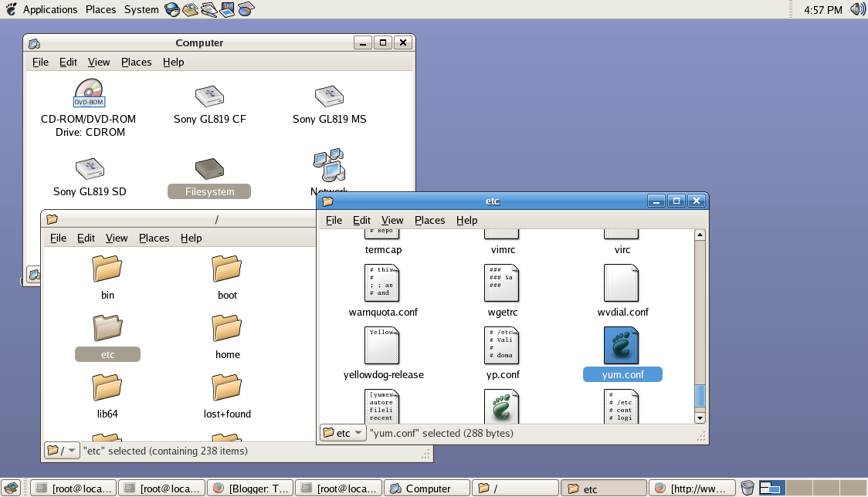Open View menu in the / window
Screen dimensions: 868x497
click(x=117, y=238)
